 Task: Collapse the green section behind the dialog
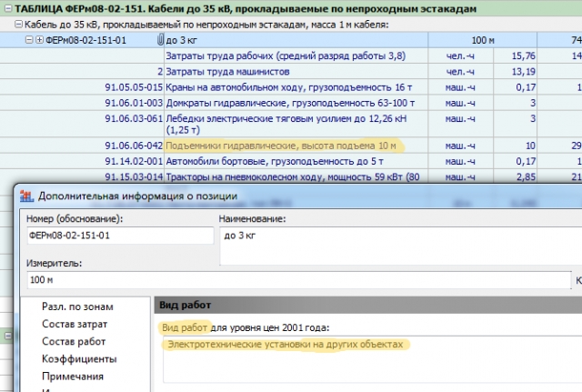tap(7, 336)
